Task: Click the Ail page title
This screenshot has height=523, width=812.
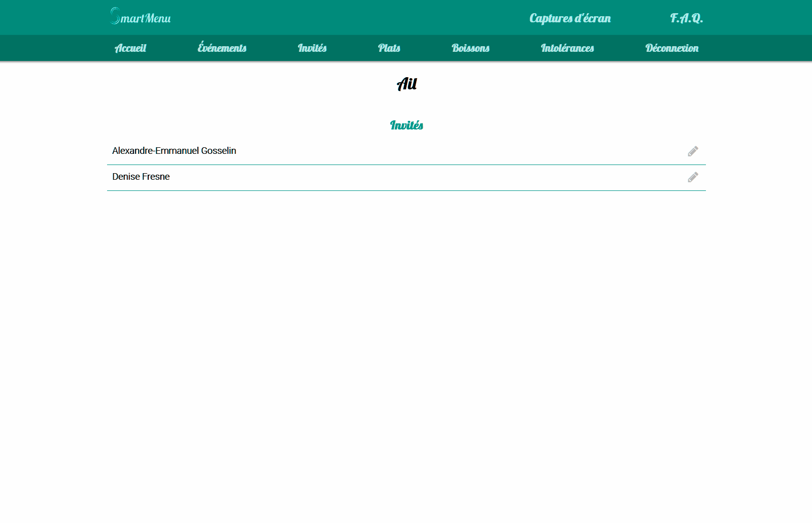Action: tap(407, 84)
